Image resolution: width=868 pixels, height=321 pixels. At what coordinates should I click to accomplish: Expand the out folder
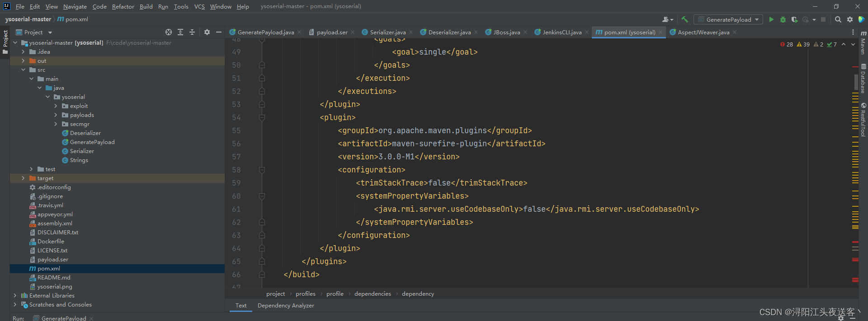tap(23, 61)
